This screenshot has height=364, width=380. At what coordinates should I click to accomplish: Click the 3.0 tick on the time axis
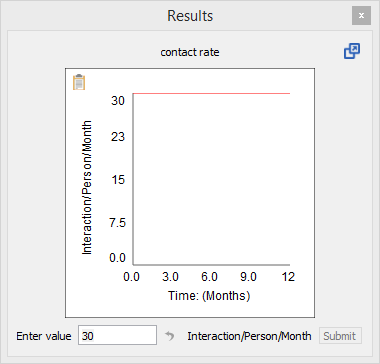tap(170, 277)
